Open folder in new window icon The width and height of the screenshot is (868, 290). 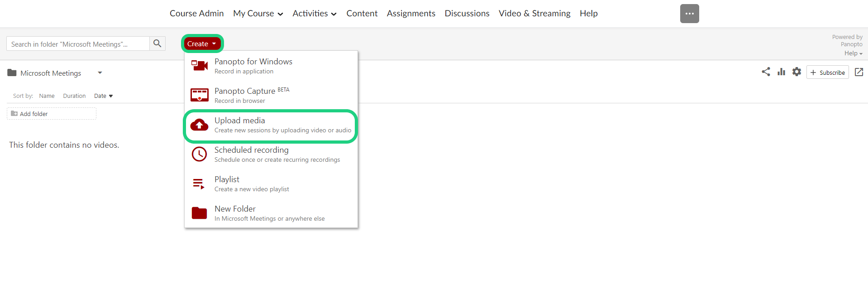point(858,72)
